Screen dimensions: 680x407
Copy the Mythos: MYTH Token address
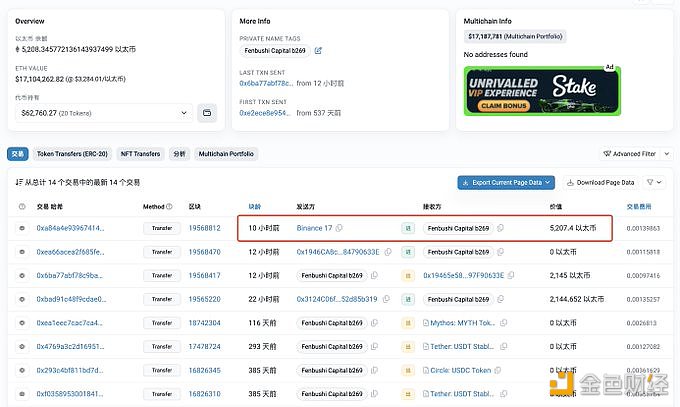[503, 323]
